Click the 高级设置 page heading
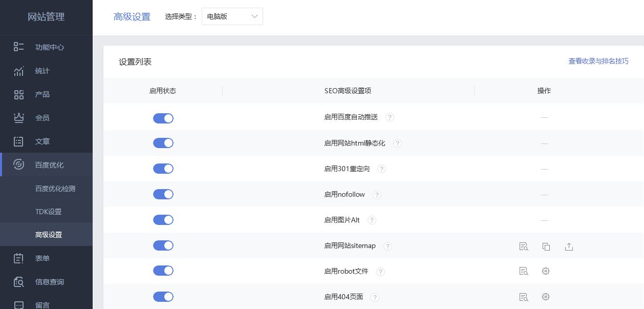The height and width of the screenshot is (309, 644). [132, 17]
